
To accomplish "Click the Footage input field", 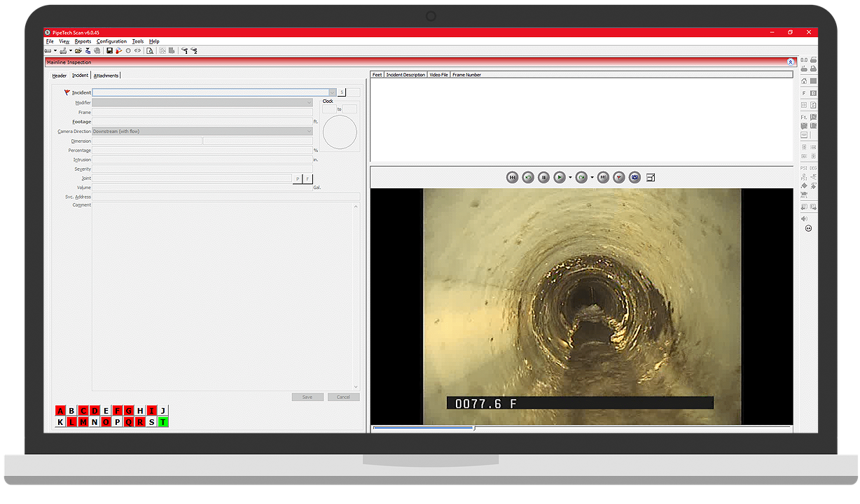I will [x=202, y=122].
